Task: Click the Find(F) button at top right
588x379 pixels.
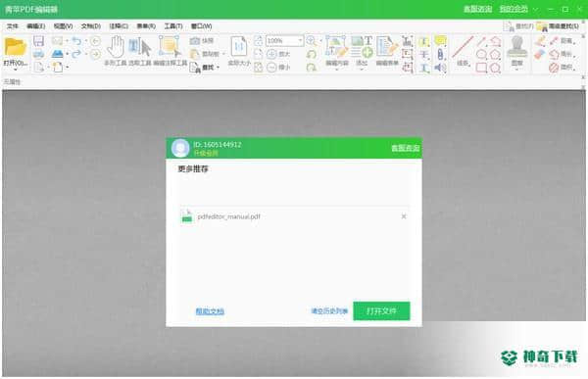Action: coord(518,26)
